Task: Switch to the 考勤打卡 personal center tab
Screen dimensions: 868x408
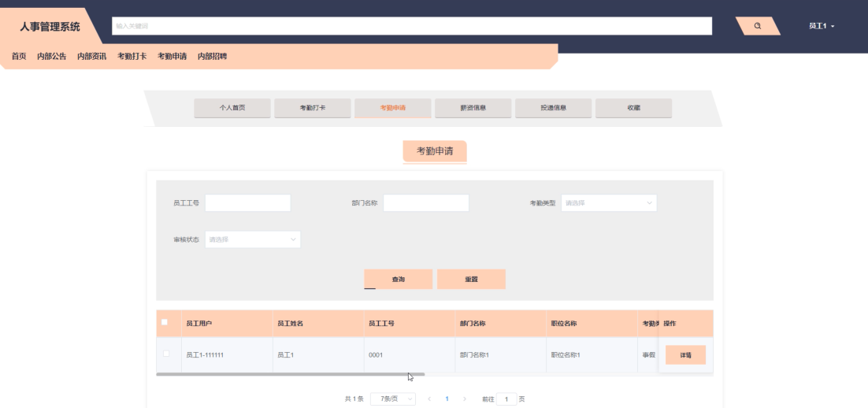Action: click(313, 108)
